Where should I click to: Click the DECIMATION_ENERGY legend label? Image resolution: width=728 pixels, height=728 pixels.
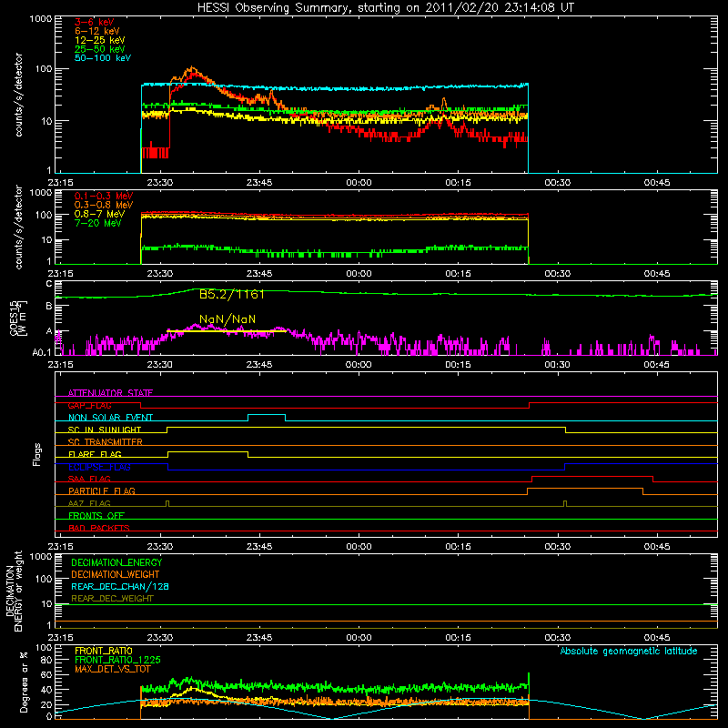click(116, 562)
